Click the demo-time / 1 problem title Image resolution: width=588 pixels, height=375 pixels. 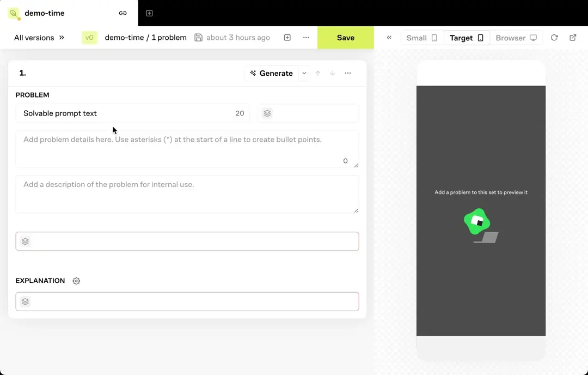coord(145,38)
